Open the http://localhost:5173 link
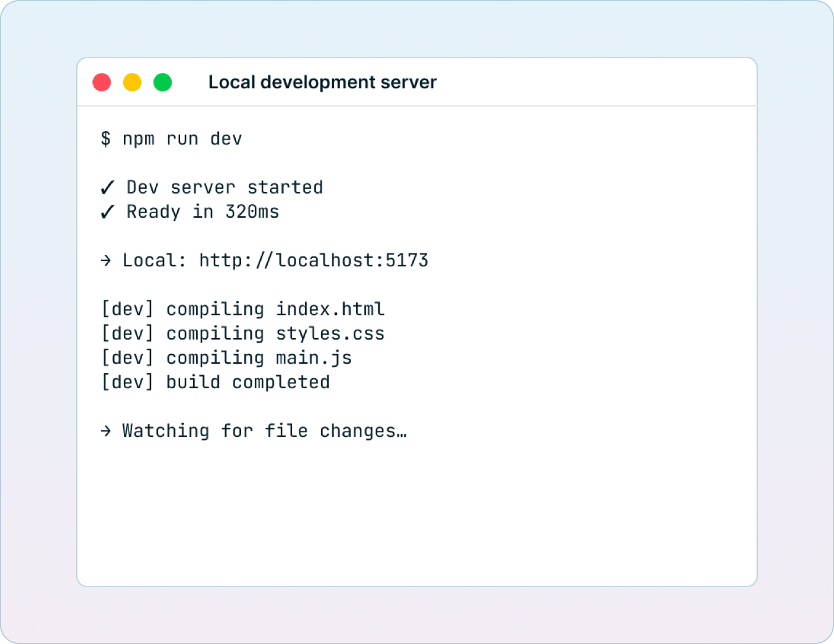The image size is (834, 644). (313, 260)
